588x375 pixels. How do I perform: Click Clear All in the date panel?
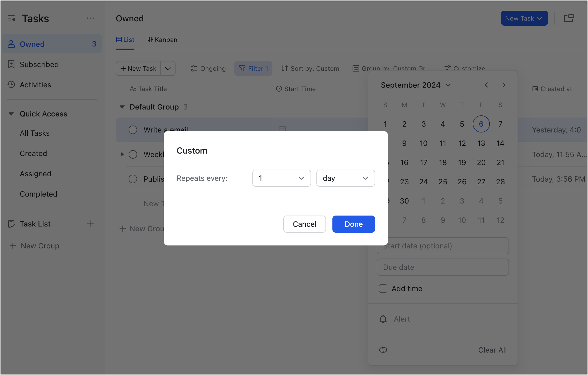click(x=492, y=350)
